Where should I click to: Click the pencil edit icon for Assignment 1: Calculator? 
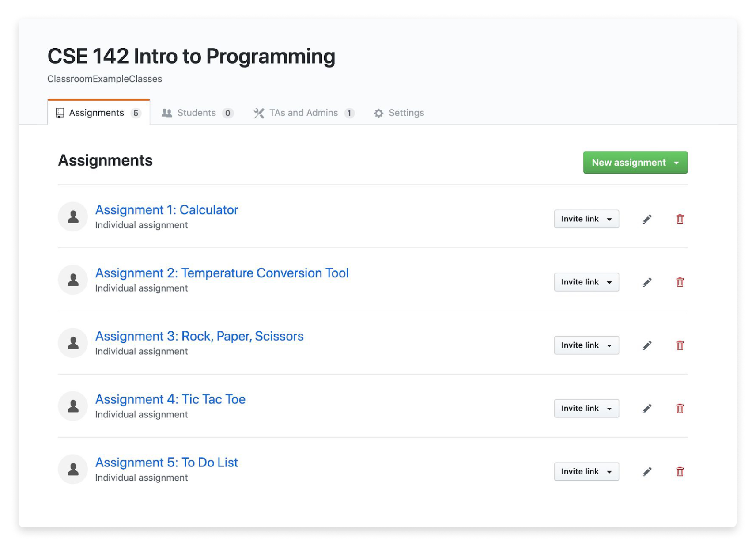pos(646,219)
